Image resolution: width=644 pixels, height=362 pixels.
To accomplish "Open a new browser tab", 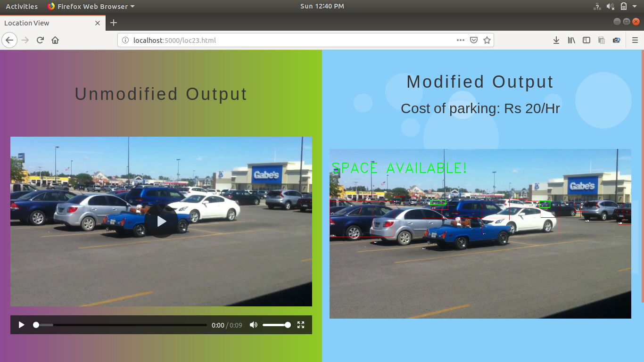I will pyautogui.click(x=113, y=23).
